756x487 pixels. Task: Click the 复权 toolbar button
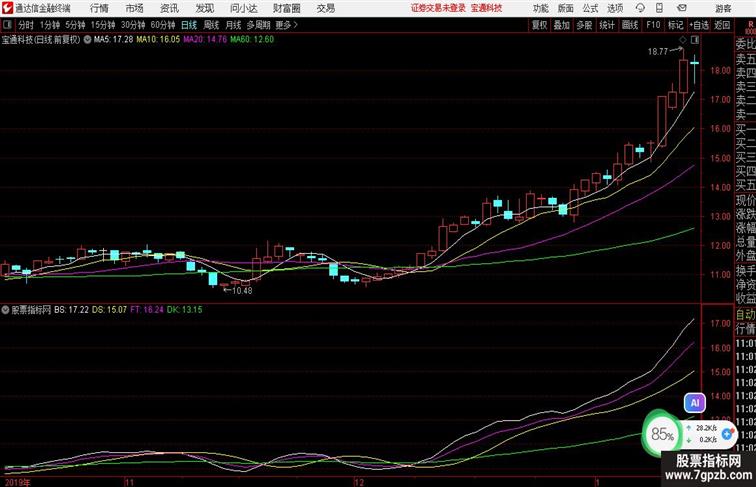click(540, 25)
